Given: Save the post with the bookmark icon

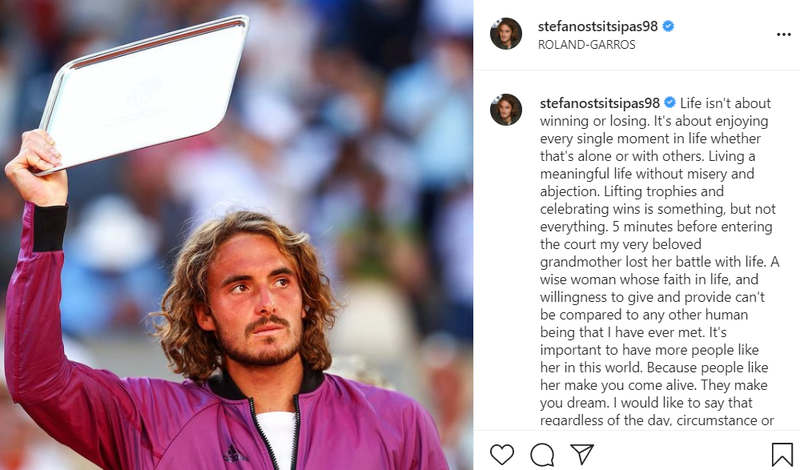Looking at the screenshot, I should pos(782,454).
